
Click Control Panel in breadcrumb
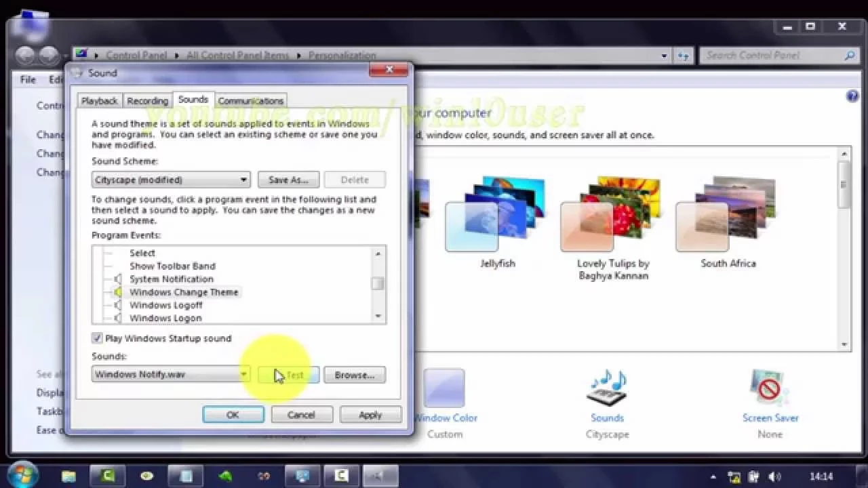point(136,56)
